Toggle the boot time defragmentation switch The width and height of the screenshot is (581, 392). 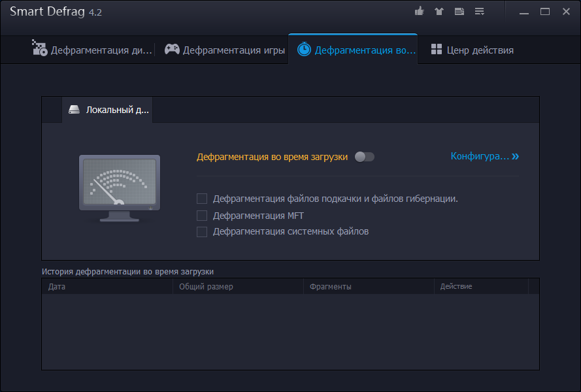pyautogui.click(x=364, y=157)
